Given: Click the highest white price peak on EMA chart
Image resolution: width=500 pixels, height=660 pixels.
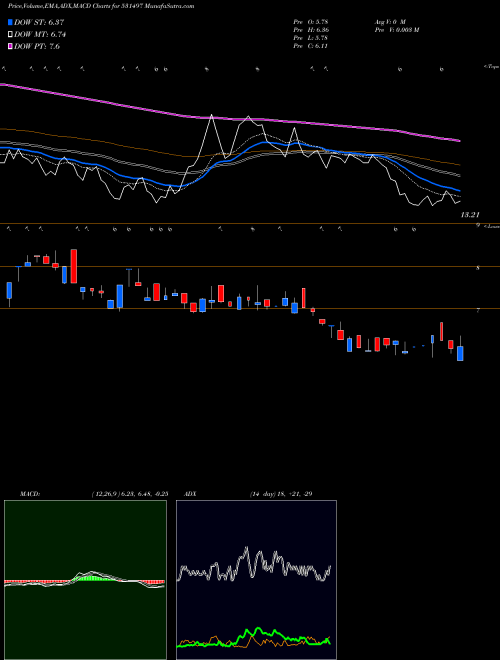Looking at the screenshot, I should coord(211,115).
